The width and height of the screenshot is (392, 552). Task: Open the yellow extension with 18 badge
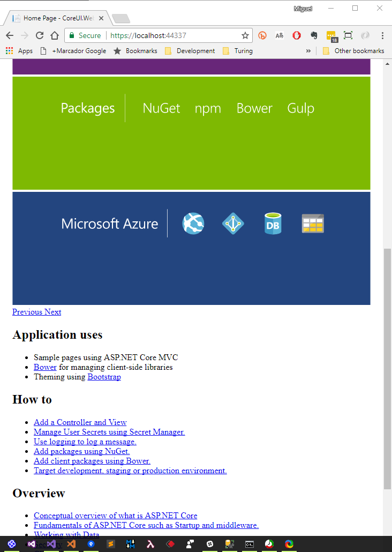[x=331, y=36]
